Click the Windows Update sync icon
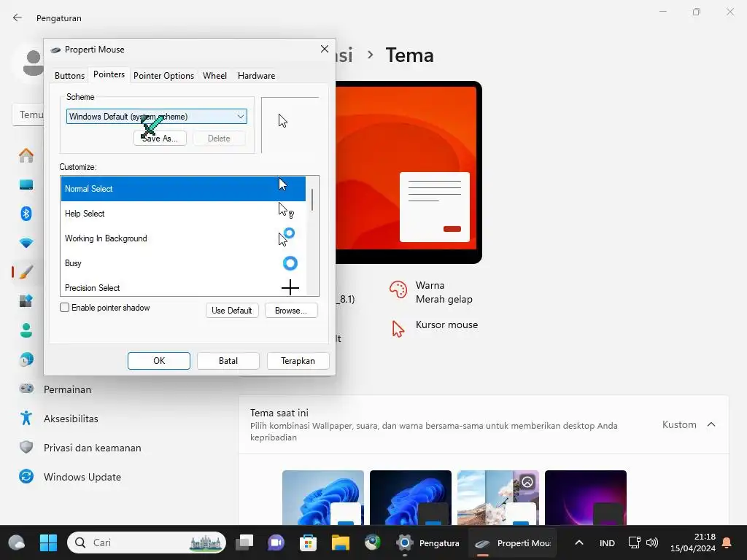This screenshot has height=560, width=747. (x=26, y=476)
